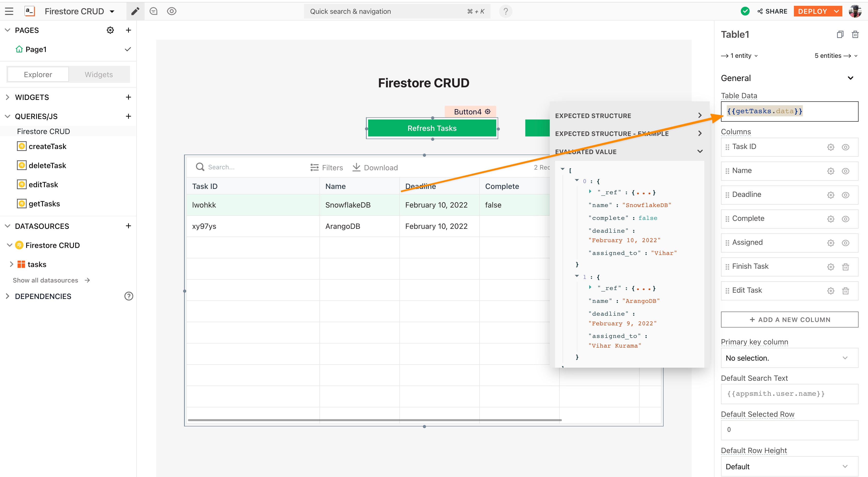Copy Table1 widget with duplicate icon
The height and width of the screenshot is (477, 868).
(x=840, y=34)
